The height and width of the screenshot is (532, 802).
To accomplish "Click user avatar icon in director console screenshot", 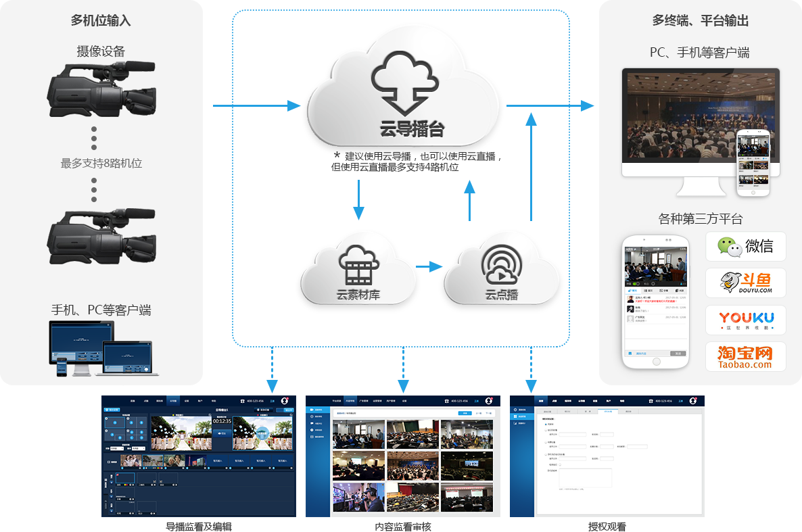I will click(285, 401).
